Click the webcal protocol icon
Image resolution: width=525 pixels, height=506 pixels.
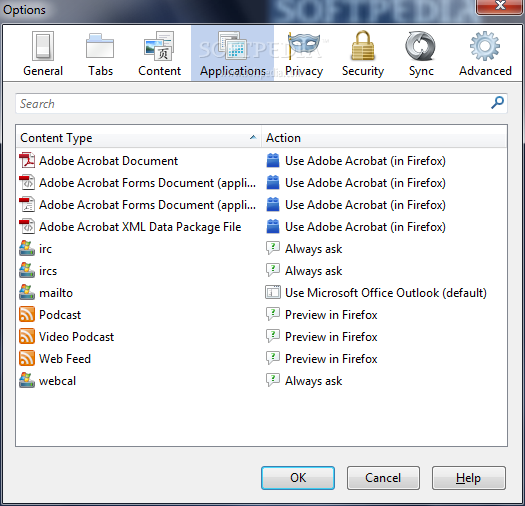(27, 380)
